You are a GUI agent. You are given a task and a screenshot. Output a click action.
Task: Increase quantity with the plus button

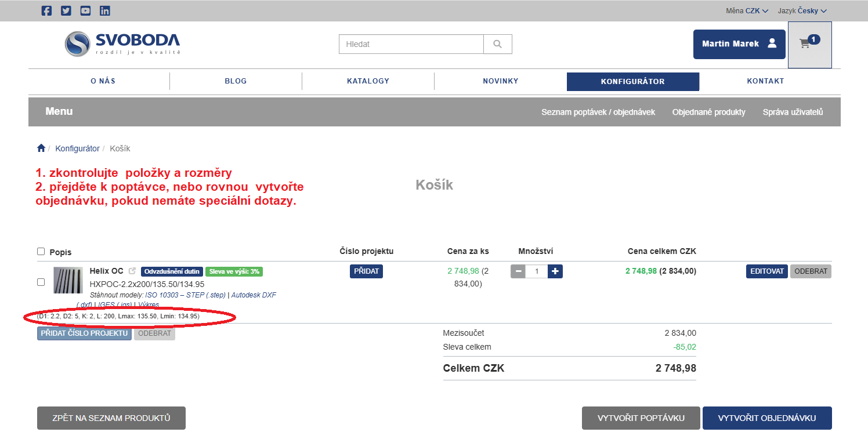555,271
